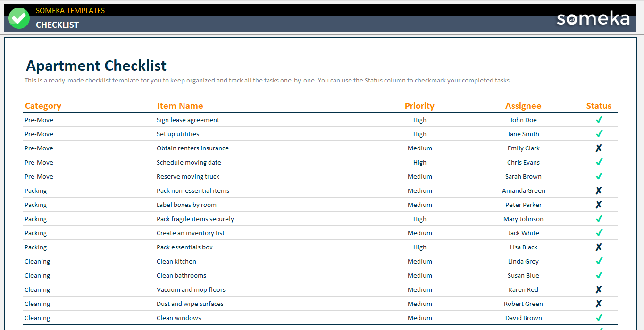Select the 'Label boxes by room' cell

pyautogui.click(x=186, y=205)
